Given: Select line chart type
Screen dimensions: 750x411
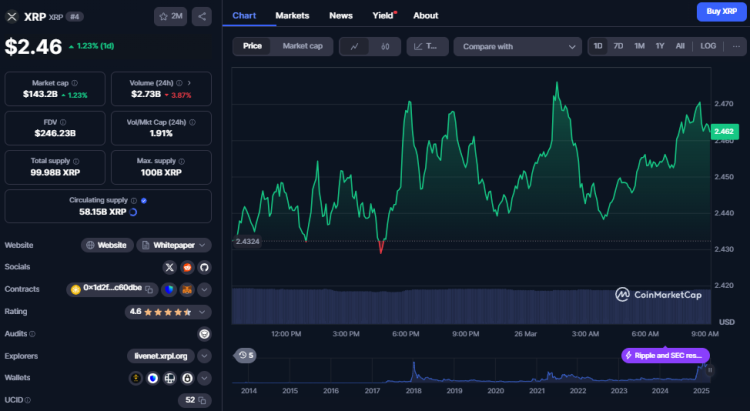Looking at the screenshot, I should click(x=354, y=47).
